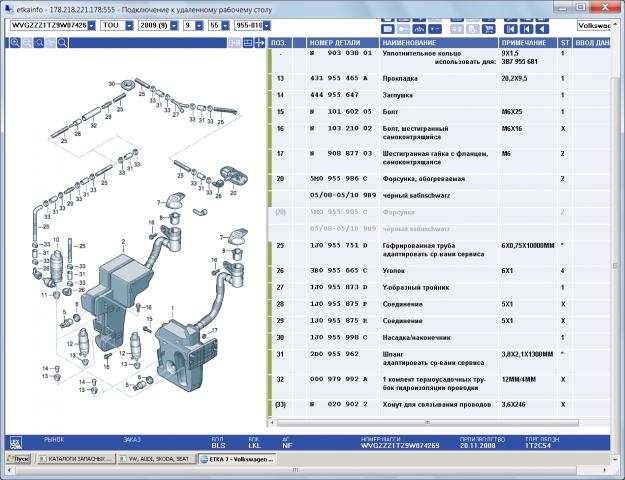Click part number 431 955 465 A
The width and height of the screenshot is (625, 480).
(x=339, y=79)
